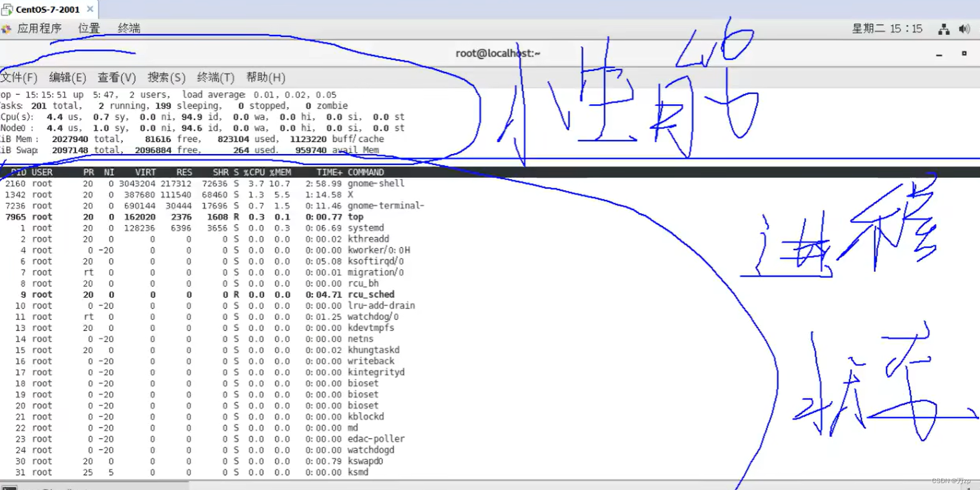This screenshot has width=980, height=490.
Task: Maximize the root@localhost terminal window
Action: tap(964, 54)
